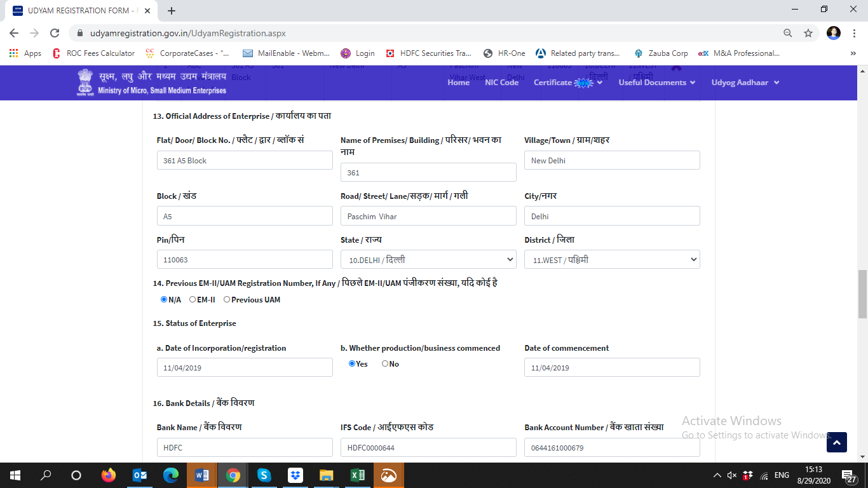Expand the Udyog Aadhaar menu
The height and width of the screenshot is (488, 868).
point(745,83)
